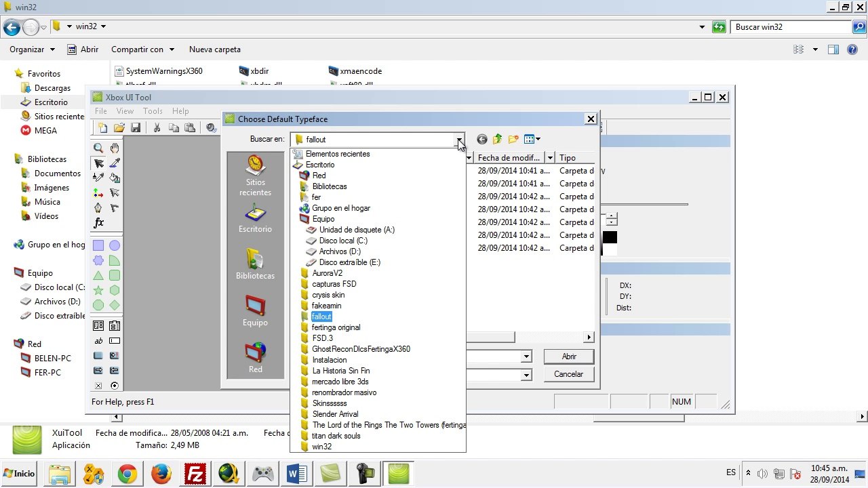
Task: Select the magnifier zoom tool
Action: [99, 148]
